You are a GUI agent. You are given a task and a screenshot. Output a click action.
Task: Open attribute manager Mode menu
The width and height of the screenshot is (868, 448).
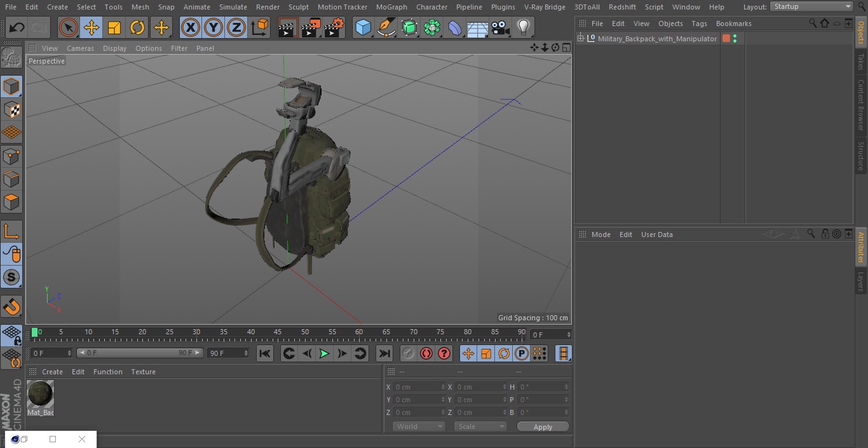[600, 234]
